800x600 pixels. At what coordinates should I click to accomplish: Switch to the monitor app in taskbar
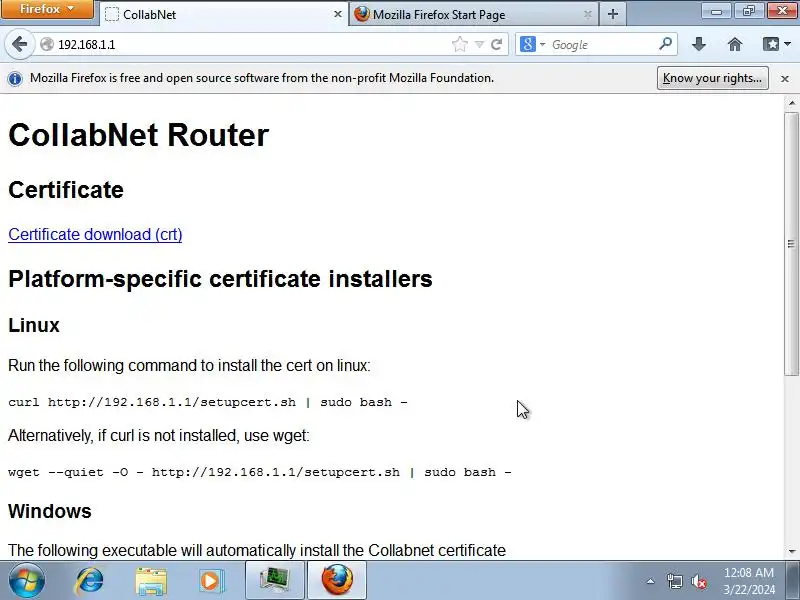coord(274,581)
